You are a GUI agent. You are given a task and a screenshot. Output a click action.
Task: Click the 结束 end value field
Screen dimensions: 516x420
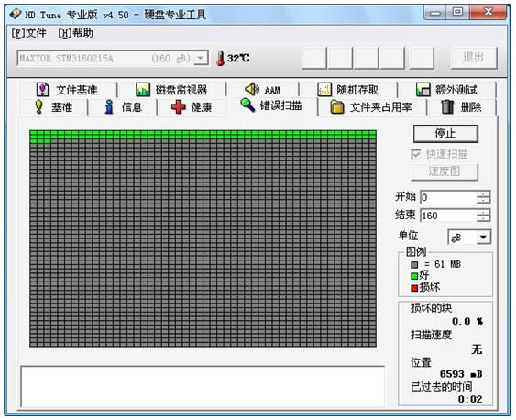point(448,216)
